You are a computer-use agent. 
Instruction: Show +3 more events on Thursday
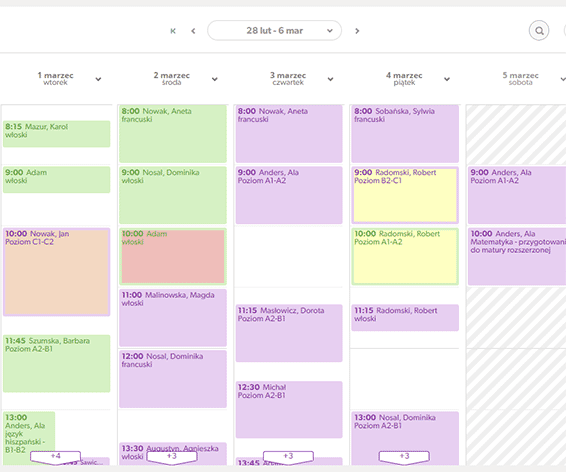coord(288,457)
